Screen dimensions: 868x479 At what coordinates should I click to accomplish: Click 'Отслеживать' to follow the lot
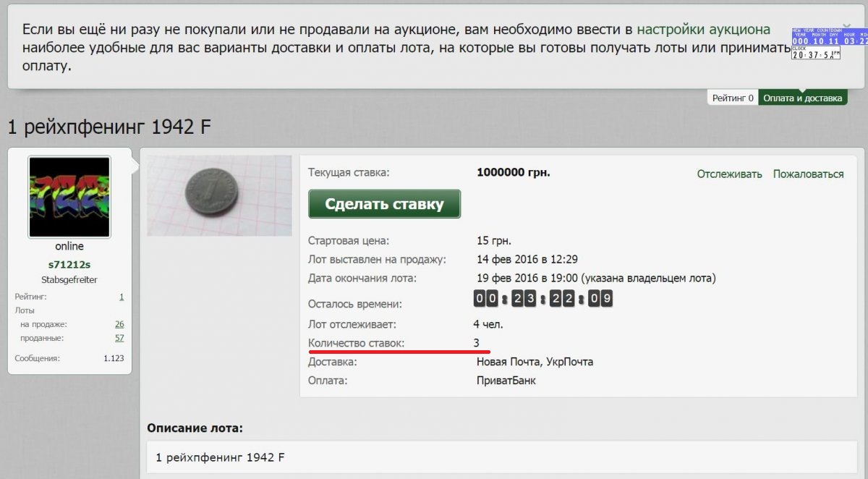click(730, 174)
